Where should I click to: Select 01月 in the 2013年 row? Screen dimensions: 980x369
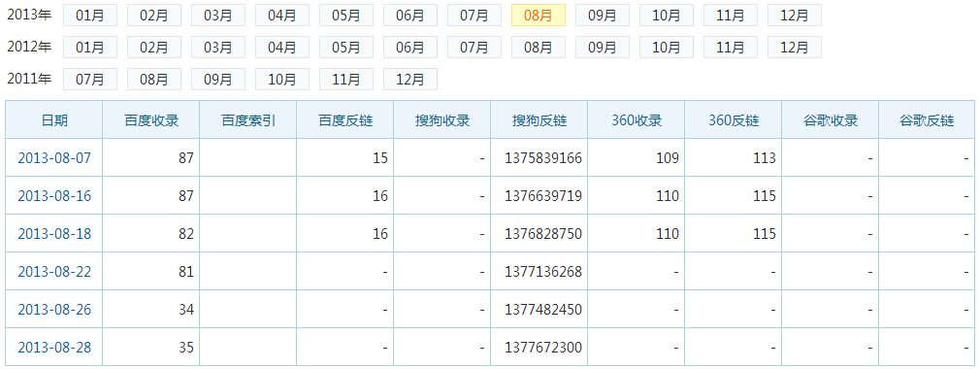coord(90,15)
